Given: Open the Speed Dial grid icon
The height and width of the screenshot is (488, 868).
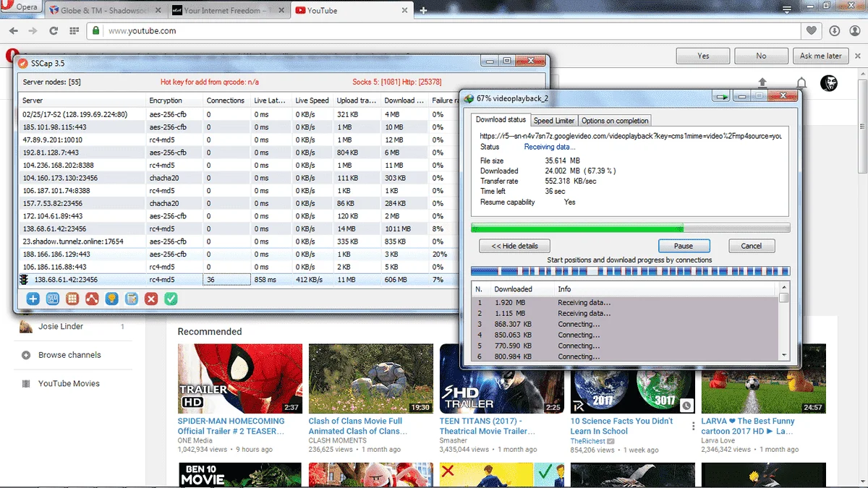Looking at the screenshot, I should [x=74, y=31].
